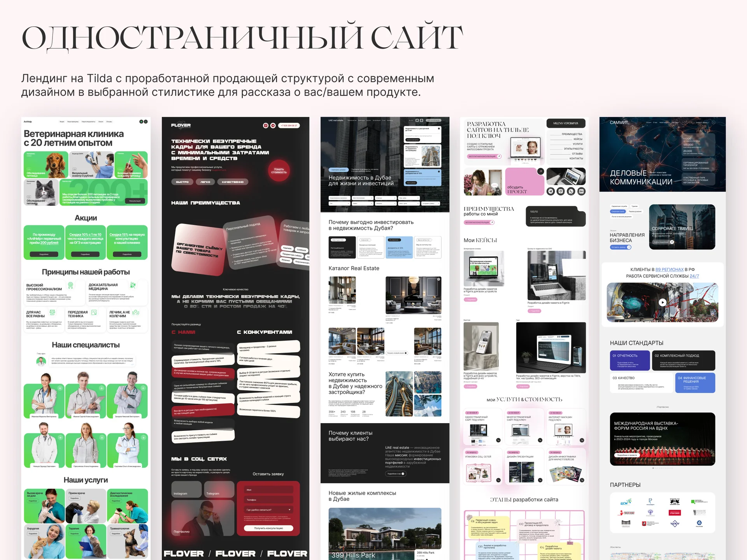Select the blue 'Corporate travel' tag

[618, 212]
